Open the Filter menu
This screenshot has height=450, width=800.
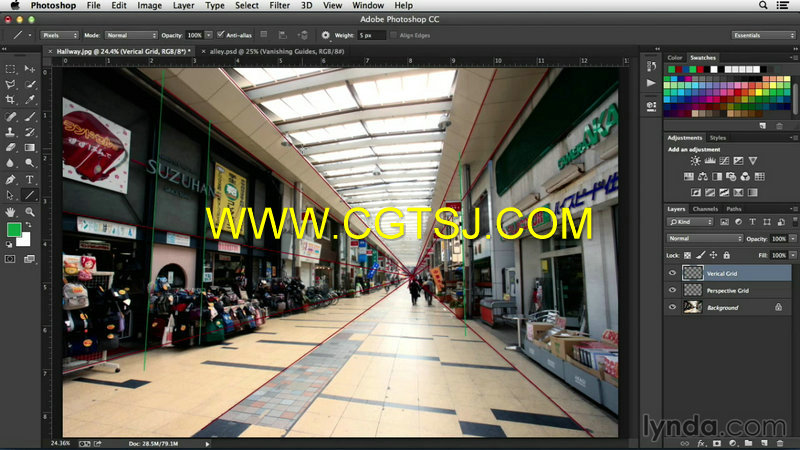(x=280, y=6)
